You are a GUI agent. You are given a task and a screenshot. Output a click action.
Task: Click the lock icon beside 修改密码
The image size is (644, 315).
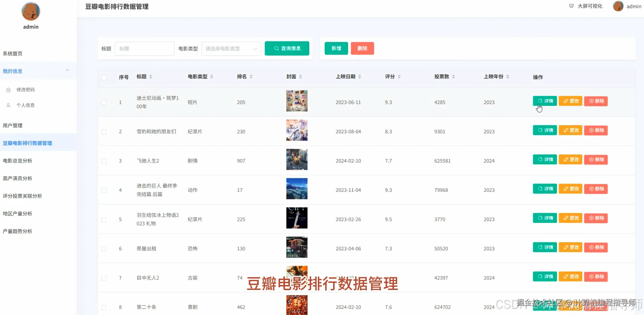point(8,89)
